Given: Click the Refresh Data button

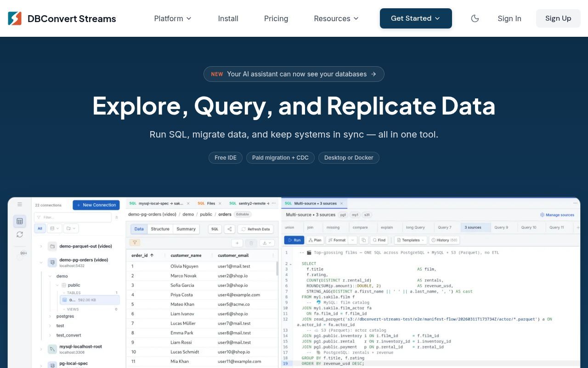Looking at the screenshot, I should 255,229.
